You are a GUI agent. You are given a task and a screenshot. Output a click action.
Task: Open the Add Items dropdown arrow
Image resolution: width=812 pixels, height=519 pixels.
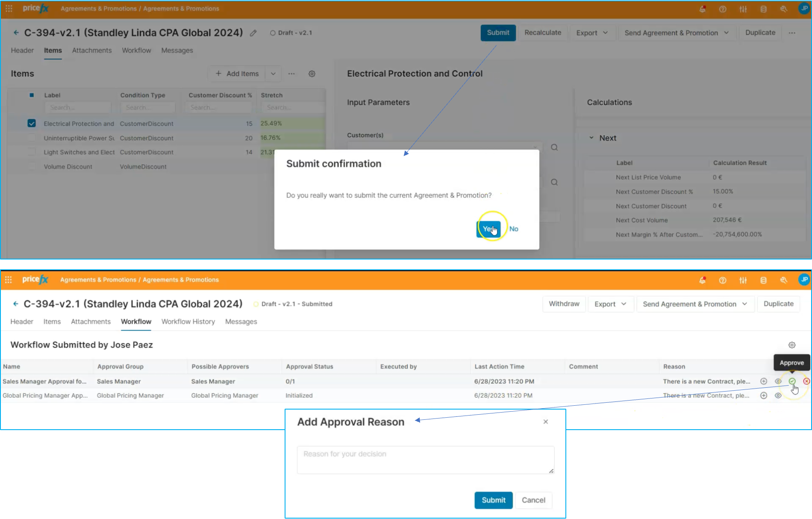pyautogui.click(x=273, y=74)
